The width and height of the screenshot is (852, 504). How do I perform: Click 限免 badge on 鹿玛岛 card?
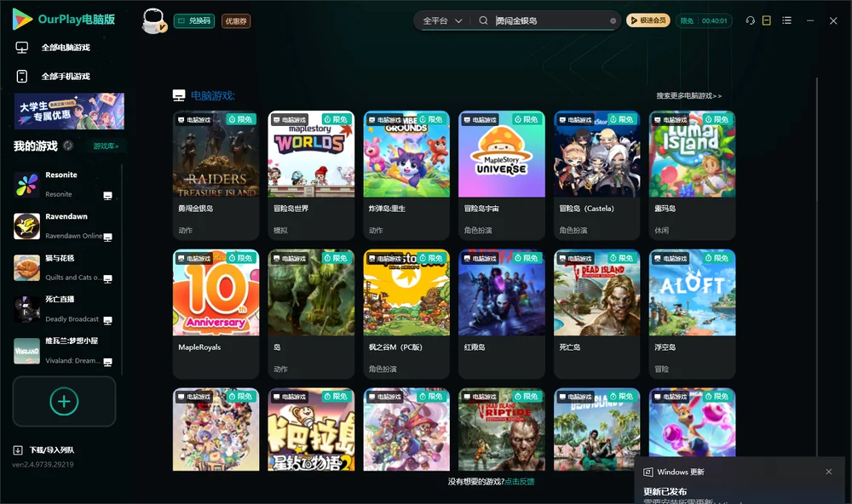717,119
